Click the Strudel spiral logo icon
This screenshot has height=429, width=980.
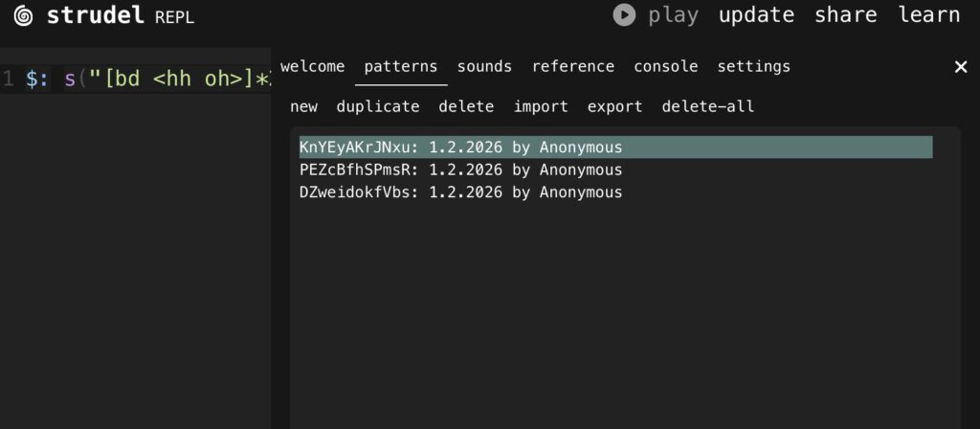[x=24, y=15]
